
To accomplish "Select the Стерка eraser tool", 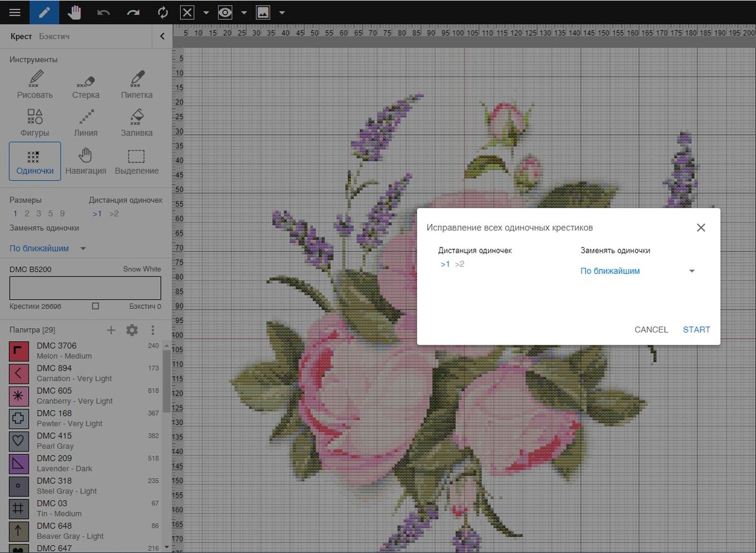I will click(x=86, y=85).
